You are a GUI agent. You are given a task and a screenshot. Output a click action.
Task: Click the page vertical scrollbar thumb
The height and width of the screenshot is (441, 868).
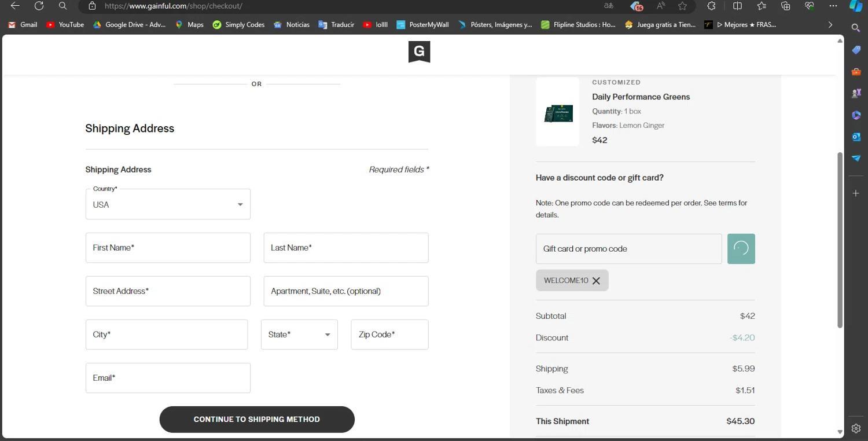point(840,240)
